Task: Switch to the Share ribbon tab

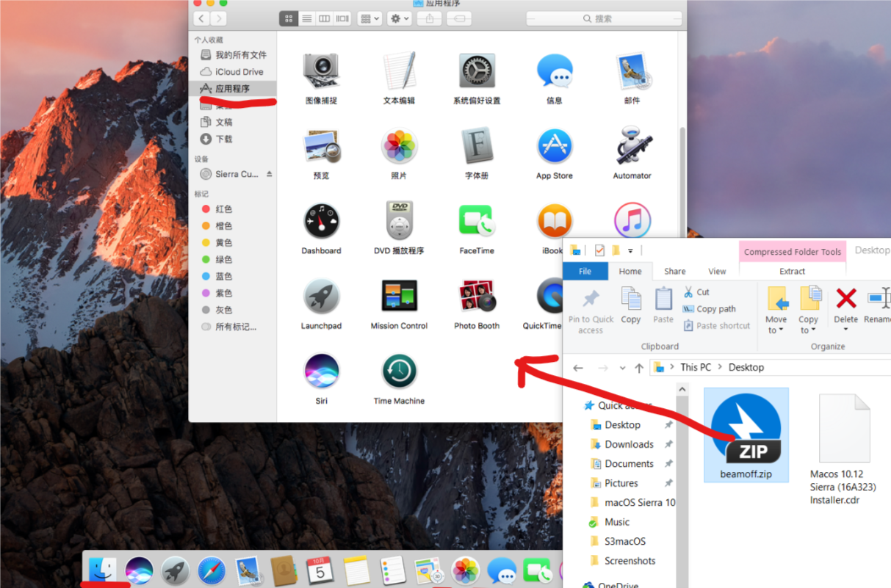Action: [x=675, y=271]
